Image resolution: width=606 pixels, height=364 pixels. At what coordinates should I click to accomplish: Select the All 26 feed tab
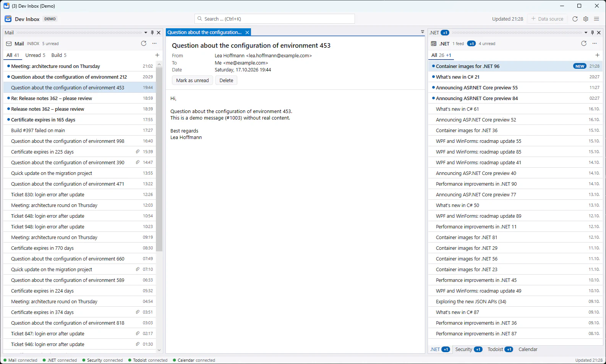[x=441, y=55]
